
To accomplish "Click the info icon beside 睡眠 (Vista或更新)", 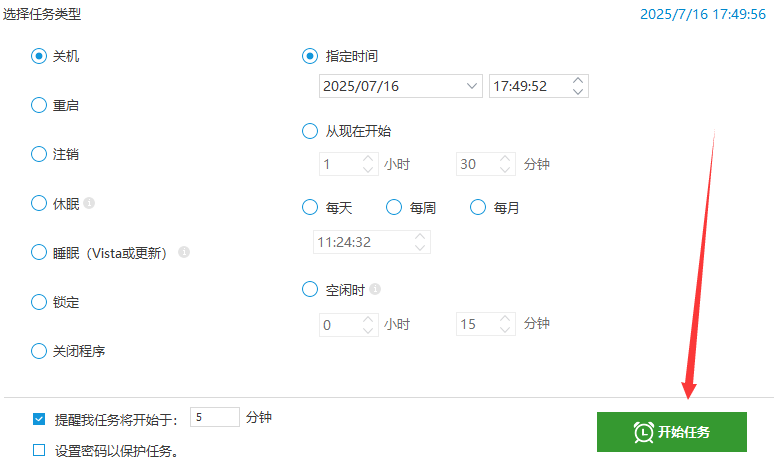I will [x=184, y=252].
